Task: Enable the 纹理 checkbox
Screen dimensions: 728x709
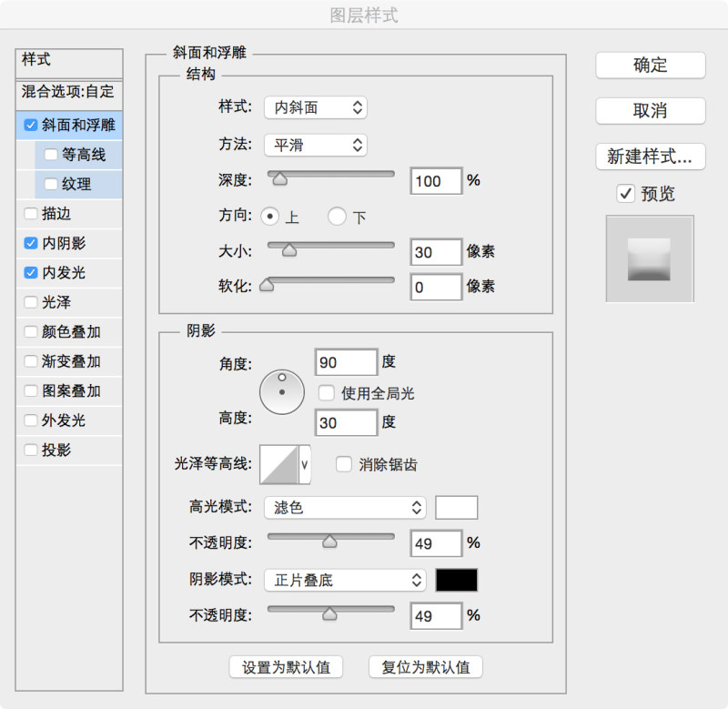Action: coord(51,184)
